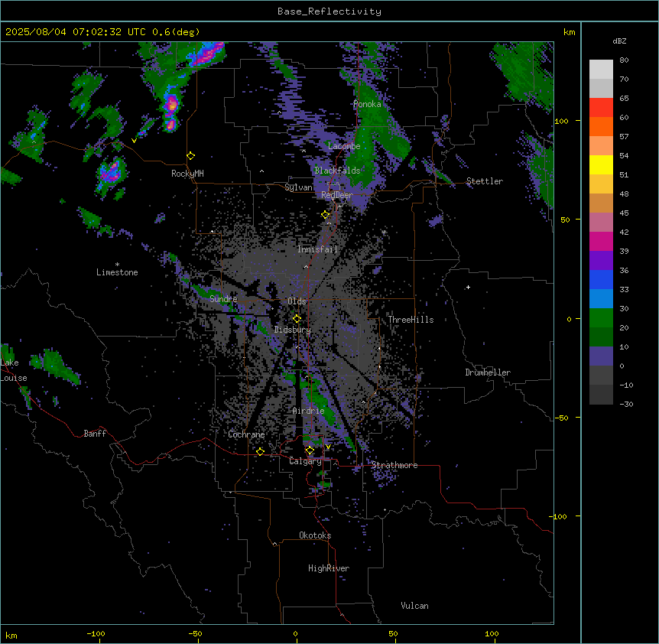Click the Lake Louise label

click(x=13, y=370)
